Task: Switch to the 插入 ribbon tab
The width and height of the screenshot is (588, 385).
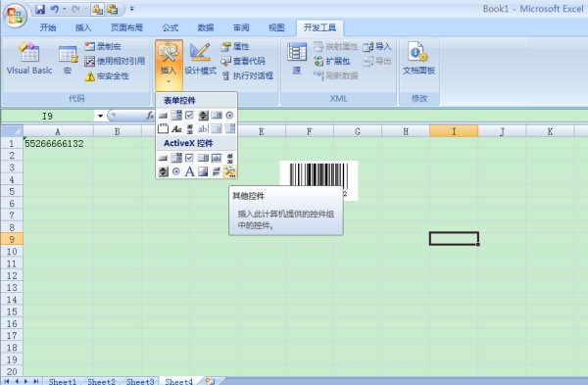Action: point(83,27)
